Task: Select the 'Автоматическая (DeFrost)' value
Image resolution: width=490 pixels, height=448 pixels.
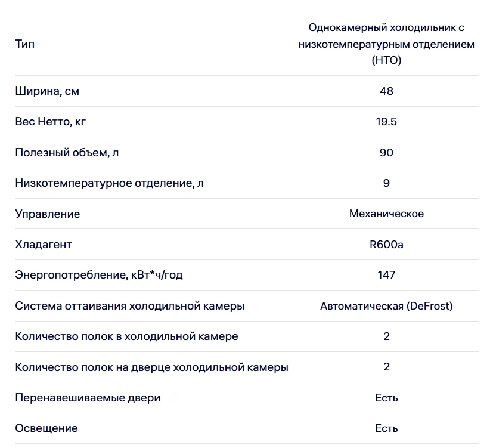Action: pyautogui.click(x=386, y=306)
